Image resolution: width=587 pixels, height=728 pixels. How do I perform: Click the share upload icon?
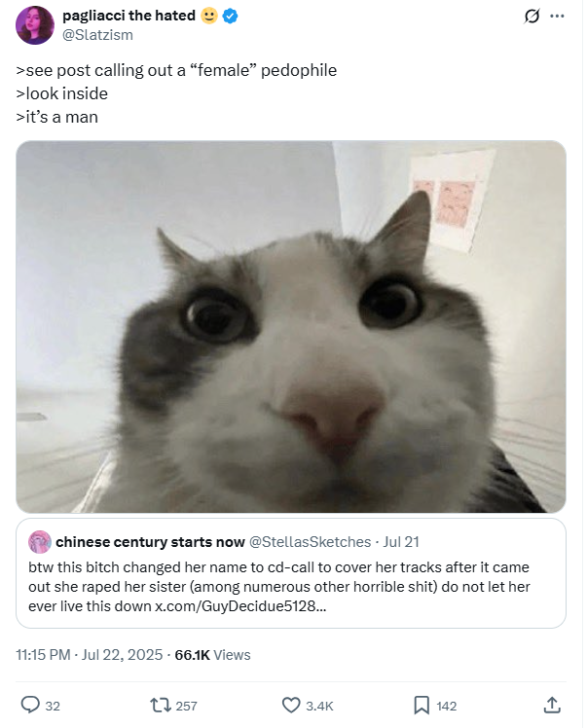pyautogui.click(x=552, y=705)
